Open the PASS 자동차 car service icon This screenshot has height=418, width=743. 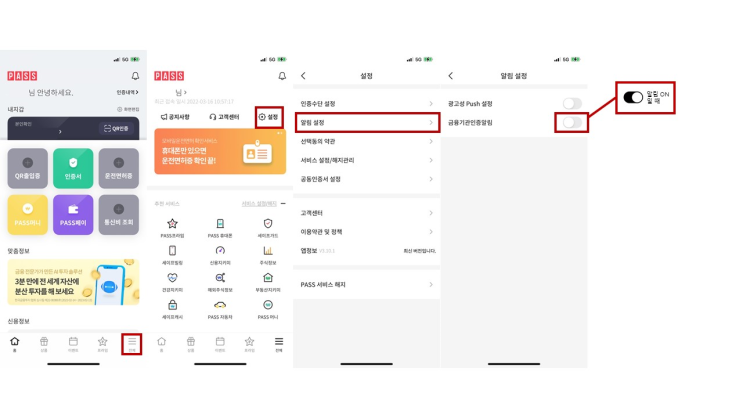(220, 309)
